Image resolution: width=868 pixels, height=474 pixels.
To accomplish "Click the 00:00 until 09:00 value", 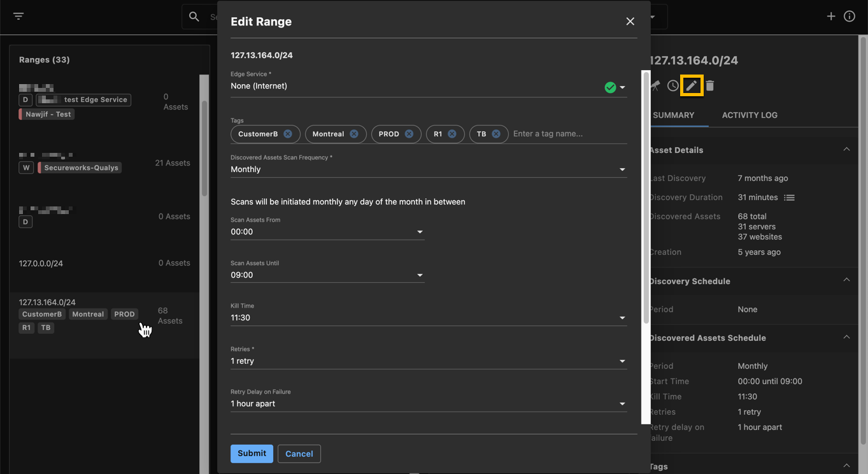I will (x=770, y=382).
